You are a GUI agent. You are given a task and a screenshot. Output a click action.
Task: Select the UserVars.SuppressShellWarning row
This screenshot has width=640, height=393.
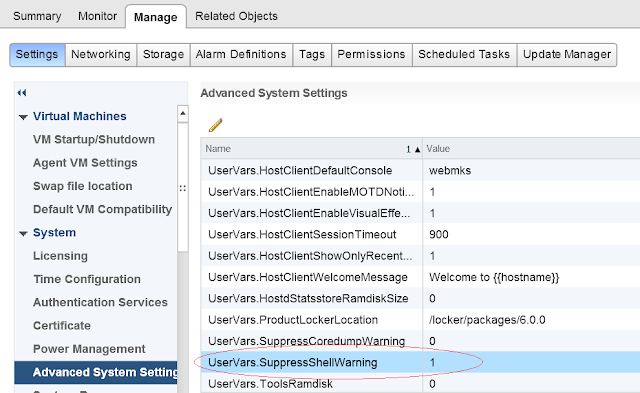click(x=420, y=362)
